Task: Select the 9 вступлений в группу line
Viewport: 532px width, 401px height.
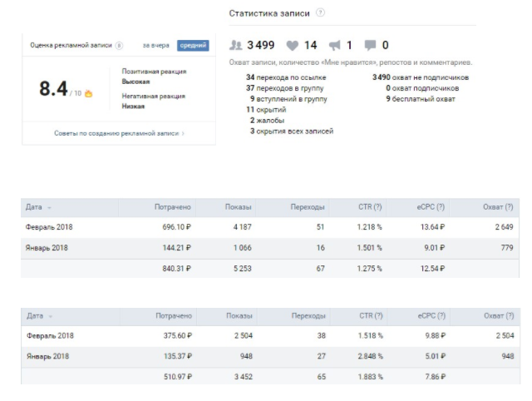Action: [288, 99]
